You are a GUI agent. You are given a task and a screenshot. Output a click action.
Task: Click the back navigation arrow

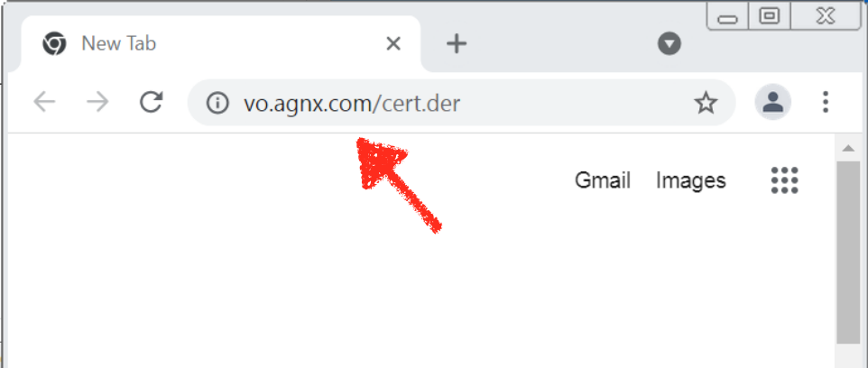(x=44, y=103)
